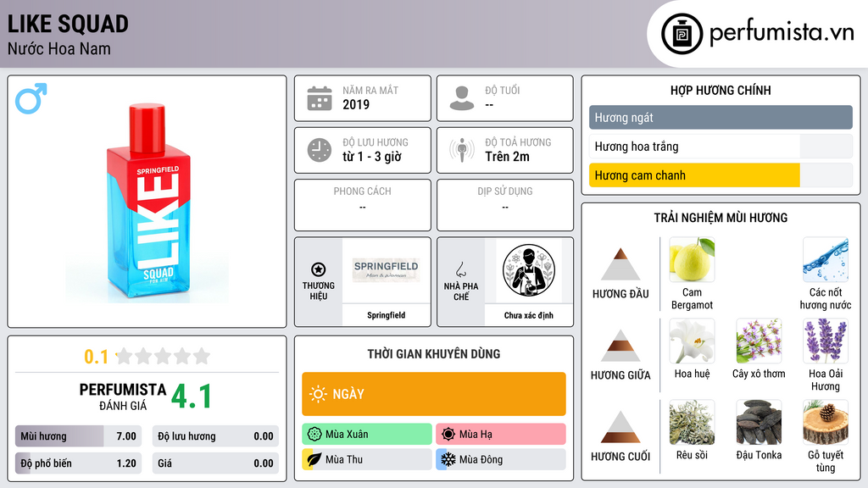Click the calendar icon beside Năm ra mắt
868x488 pixels.
(x=320, y=98)
